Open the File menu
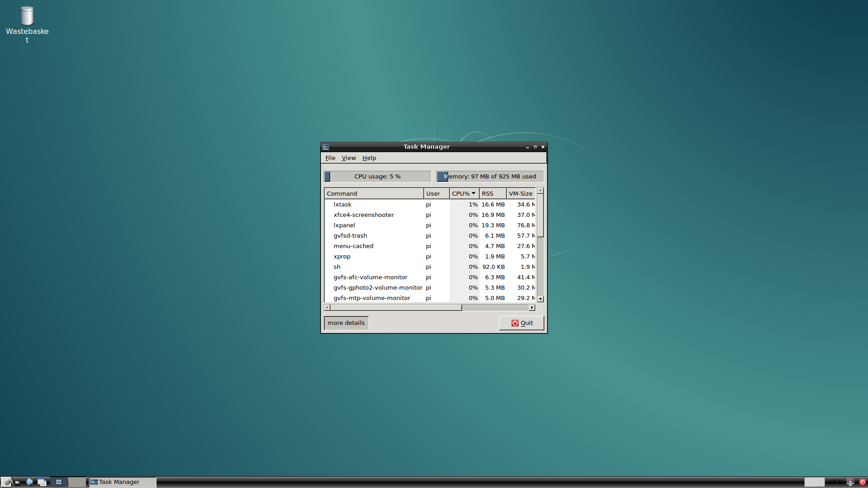 [x=330, y=158]
